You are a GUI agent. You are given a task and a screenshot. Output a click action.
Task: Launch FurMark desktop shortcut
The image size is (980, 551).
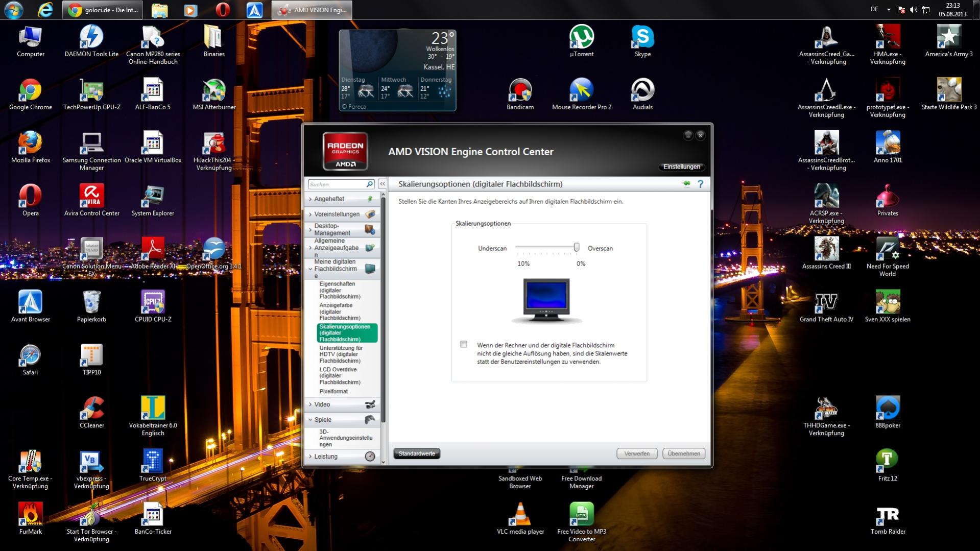click(30, 519)
